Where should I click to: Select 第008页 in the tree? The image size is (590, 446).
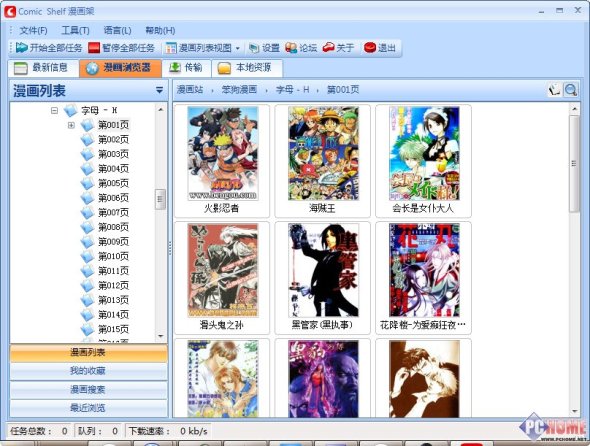coord(113,227)
